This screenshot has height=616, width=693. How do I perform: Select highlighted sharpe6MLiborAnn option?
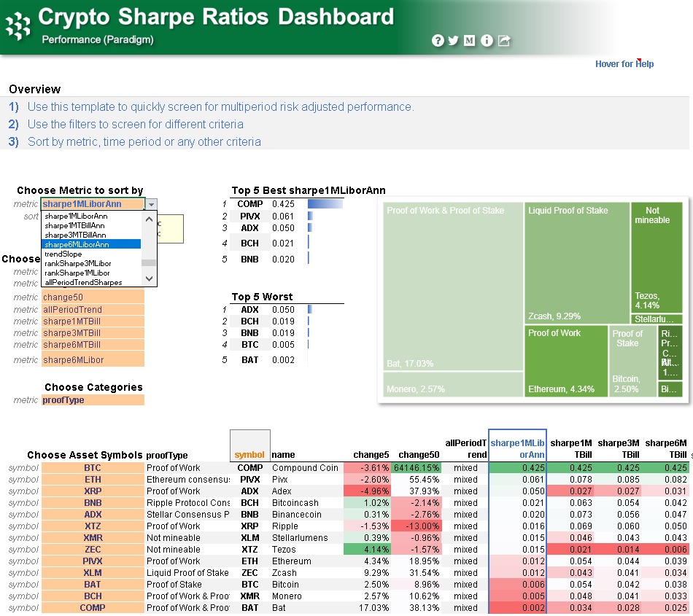(x=91, y=244)
